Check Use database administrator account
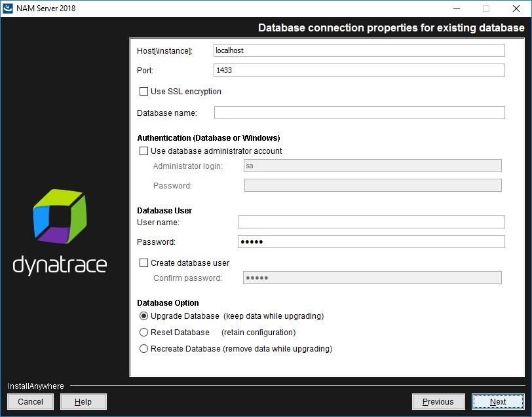Viewport: 532px width, 417px height. click(x=143, y=151)
